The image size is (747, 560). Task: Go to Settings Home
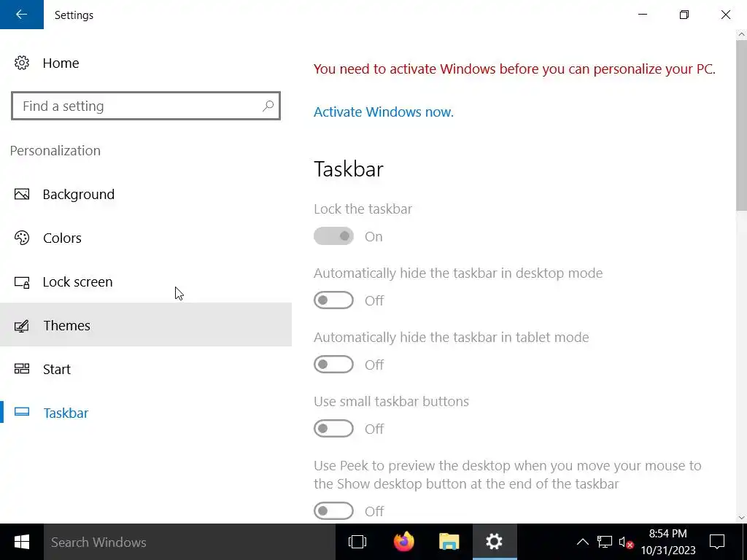click(x=61, y=63)
